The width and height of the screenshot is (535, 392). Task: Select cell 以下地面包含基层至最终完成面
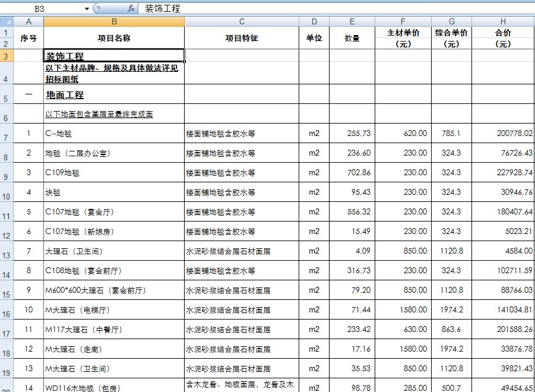pos(114,113)
